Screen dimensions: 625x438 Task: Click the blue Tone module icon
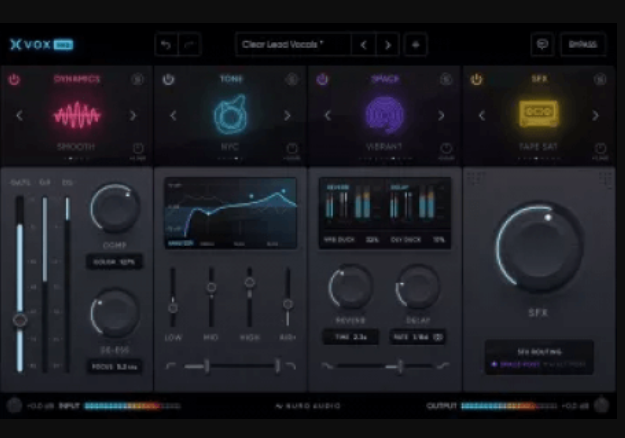tap(230, 115)
